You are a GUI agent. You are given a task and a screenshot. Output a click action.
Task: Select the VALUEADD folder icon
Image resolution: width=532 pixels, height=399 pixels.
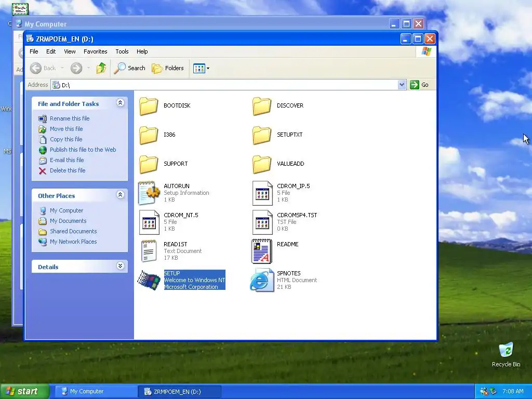tap(262, 164)
